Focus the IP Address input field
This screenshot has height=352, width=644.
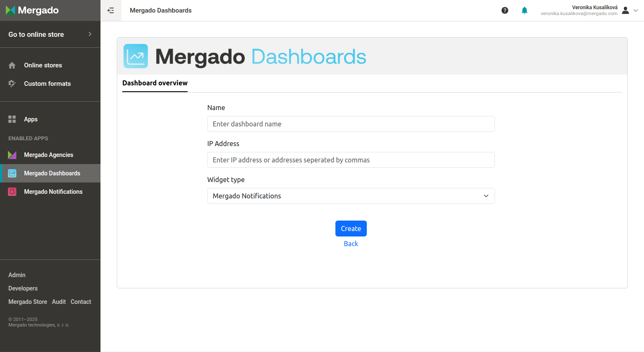coord(351,160)
